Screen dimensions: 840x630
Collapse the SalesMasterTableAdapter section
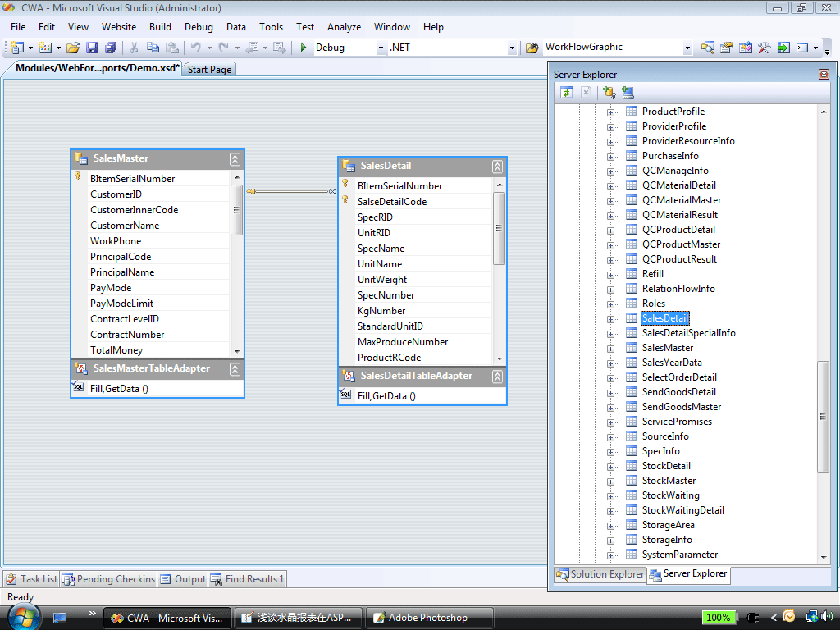coord(235,368)
